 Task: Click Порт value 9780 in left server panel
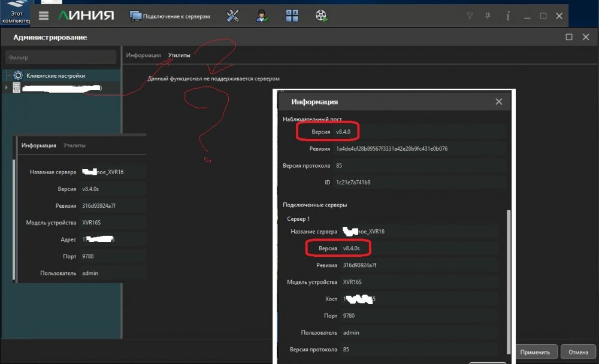pos(88,256)
